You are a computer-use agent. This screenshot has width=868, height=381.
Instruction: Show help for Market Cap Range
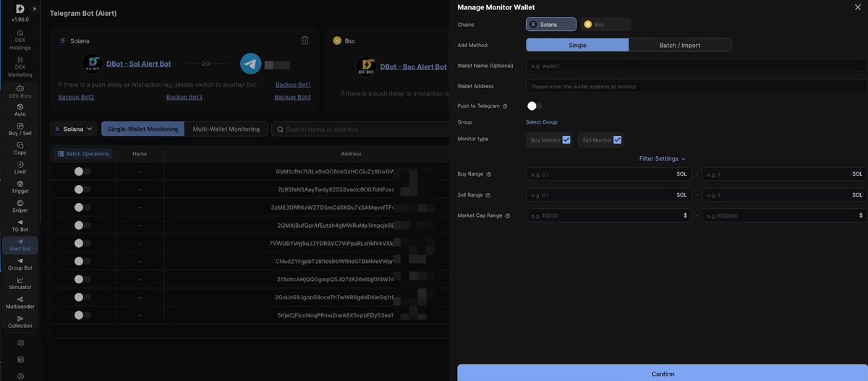(507, 215)
